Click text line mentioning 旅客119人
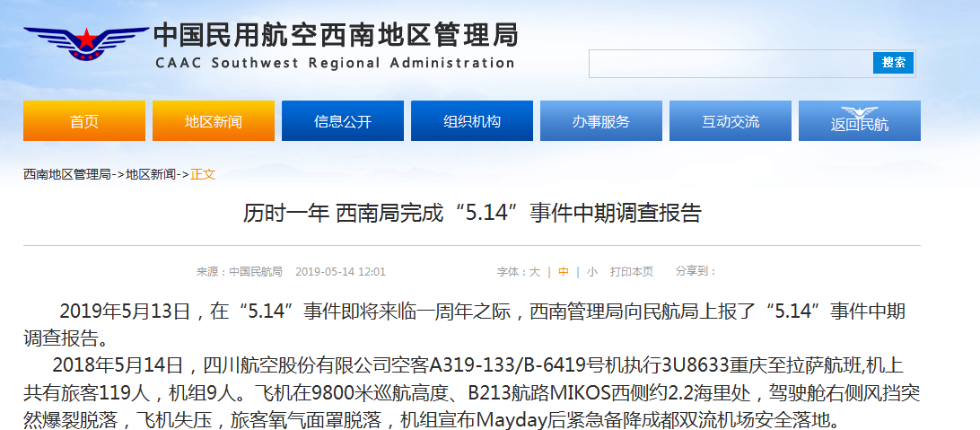This screenshot has height=430, width=980. (472, 392)
